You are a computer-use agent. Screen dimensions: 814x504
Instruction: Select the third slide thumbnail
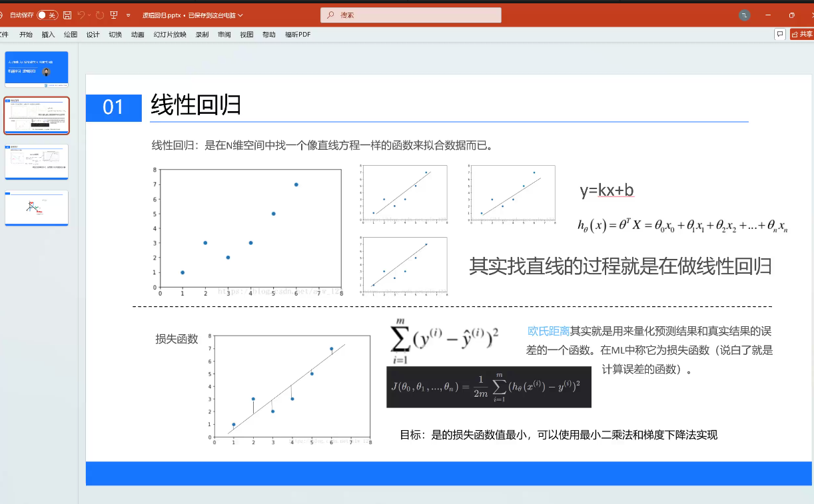pyautogui.click(x=37, y=162)
